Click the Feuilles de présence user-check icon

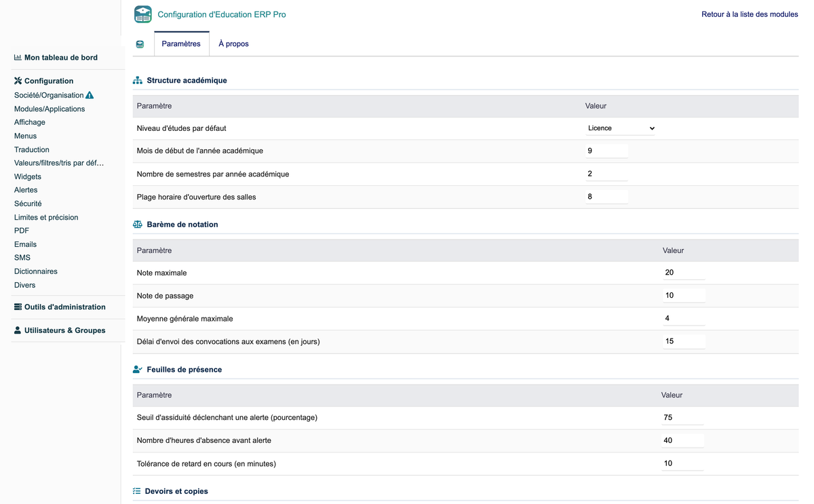coord(138,370)
